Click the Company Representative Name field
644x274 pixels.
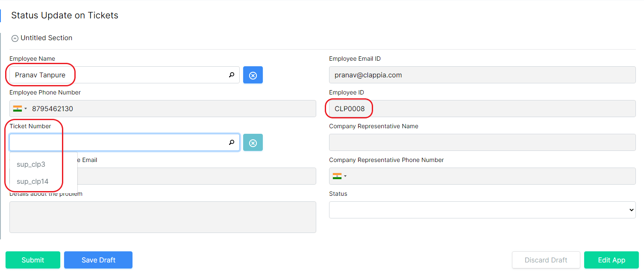[482, 142]
